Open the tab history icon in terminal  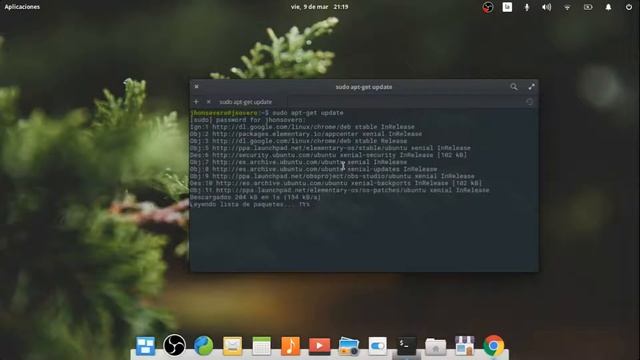pyautogui.click(x=529, y=102)
